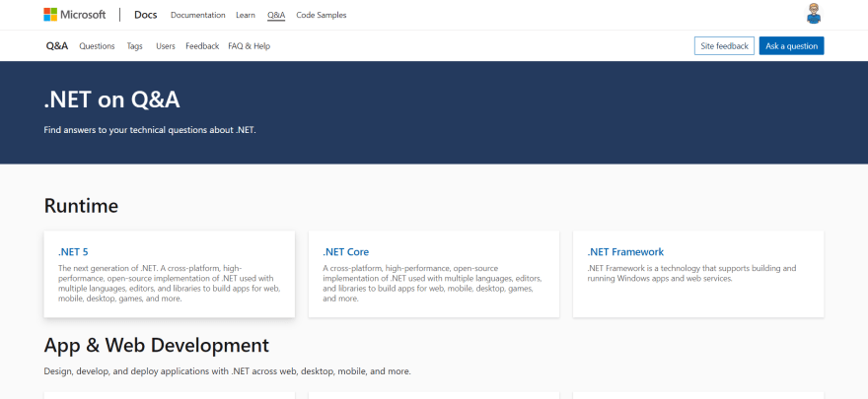Viewport: 868px width, 399px height.
Task: Click the .NET 5 card description
Action: coord(169,284)
